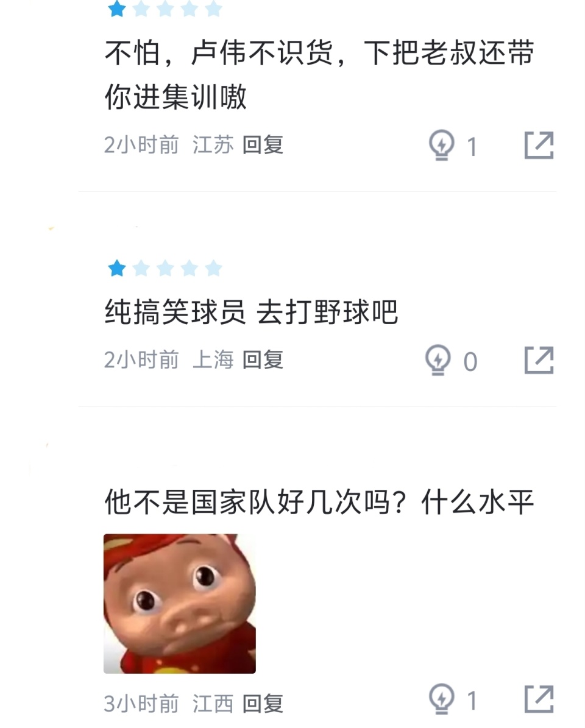Tap 回复 under the 上海 comment
The height and width of the screenshot is (728, 585).
tap(263, 360)
